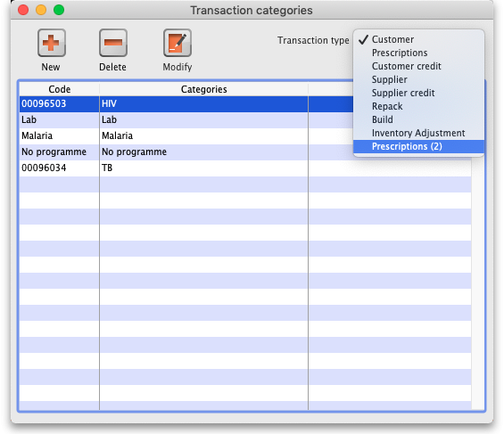Select the HIV category row
Screen dimensions: 504x434
(x=186, y=104)
